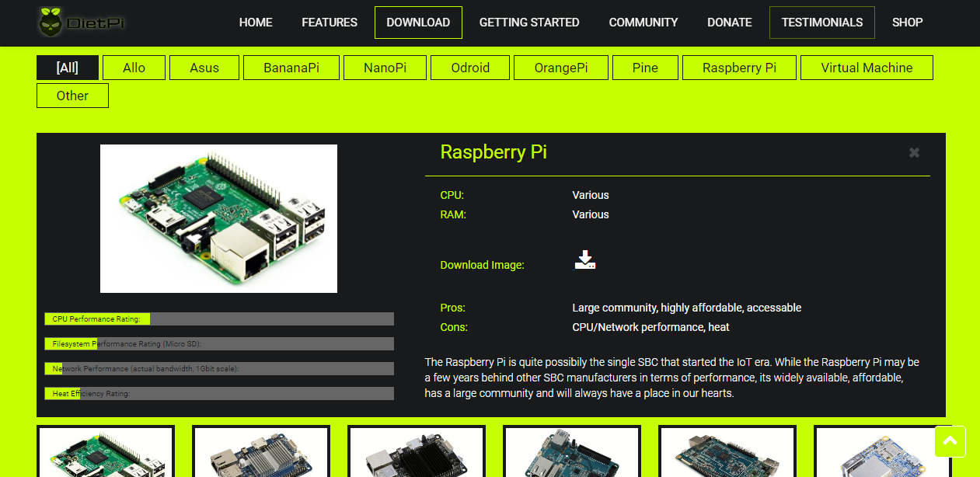Click the text 'CPU/Network performance, heat'
The height and width of the screenshot is (477, 980).
click(651, 327)
